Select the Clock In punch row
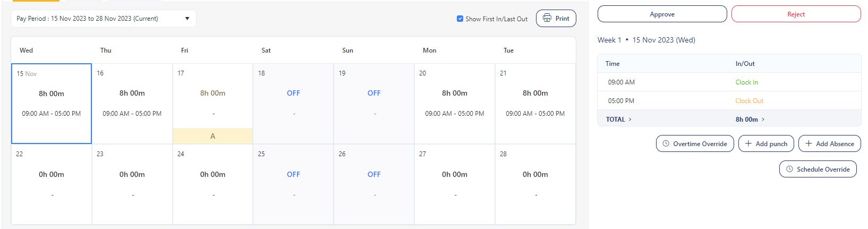The width and height of the screenshot is (868, 229). point(746,82)
